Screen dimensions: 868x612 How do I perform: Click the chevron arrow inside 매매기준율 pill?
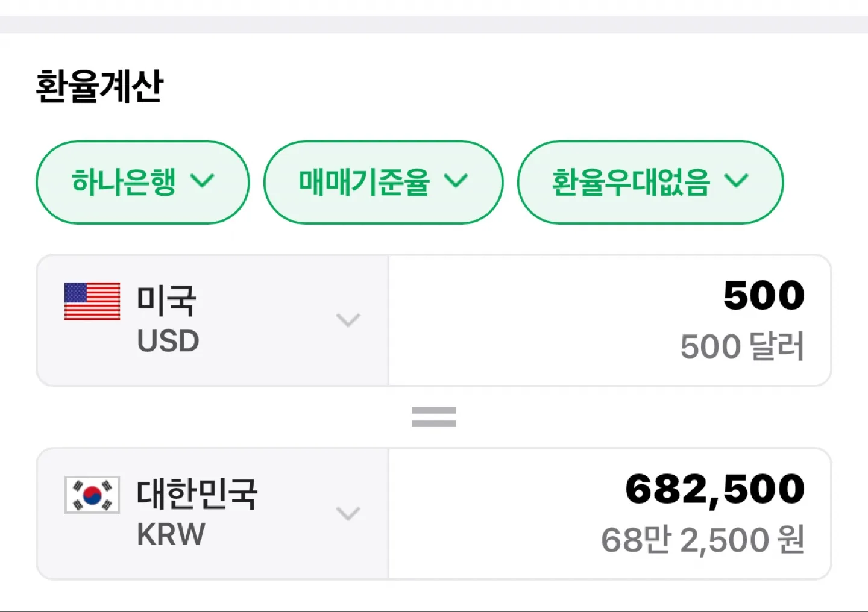pos(456,181)
